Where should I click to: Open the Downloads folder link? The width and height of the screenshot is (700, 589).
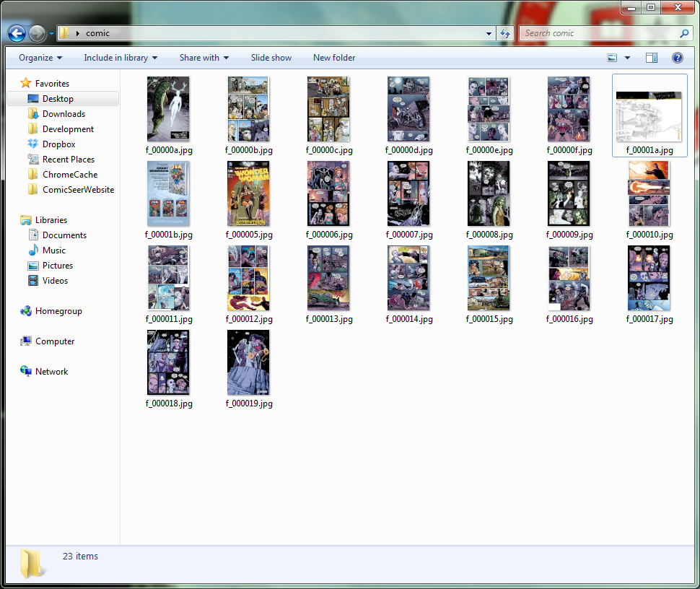[x=56, y=114]
